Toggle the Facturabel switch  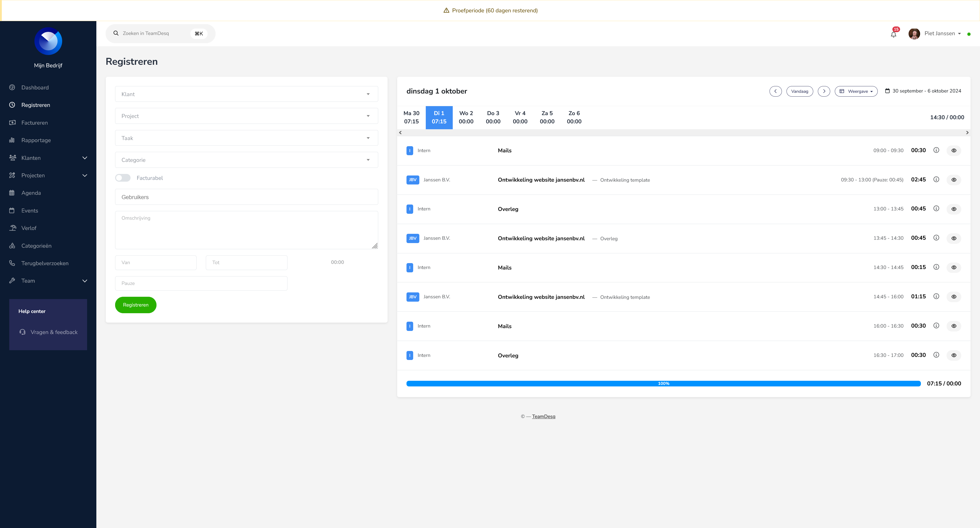click(x=123, y=178)
